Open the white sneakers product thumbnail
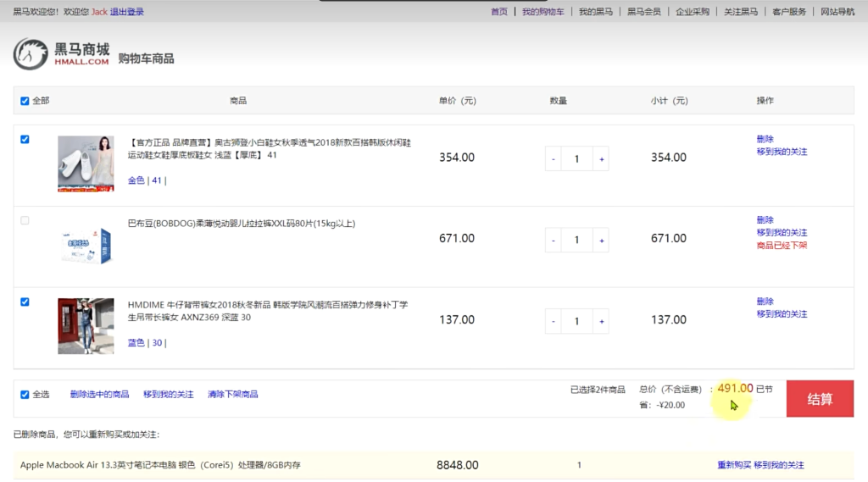Screen dimensions: 868x482 coord(86,163)
